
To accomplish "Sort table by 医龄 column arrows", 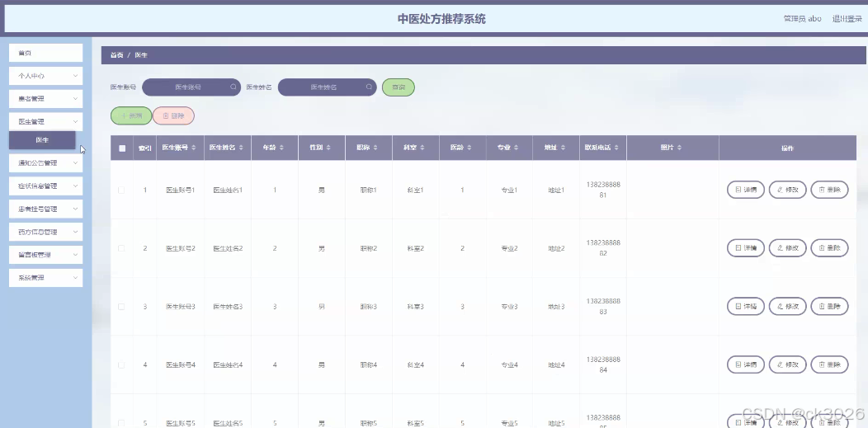I will click(469, 148).
